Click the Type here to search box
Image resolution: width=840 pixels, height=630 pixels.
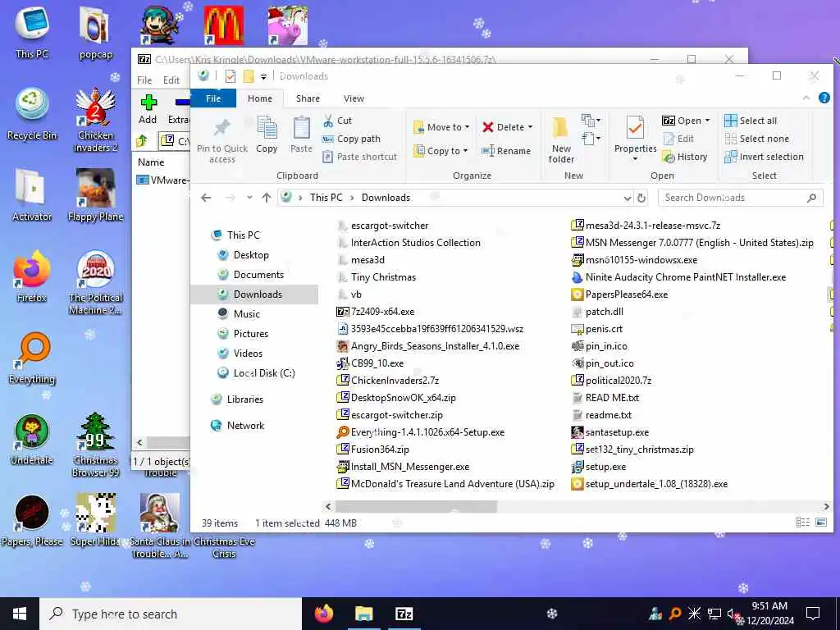(x=171, y=614)
